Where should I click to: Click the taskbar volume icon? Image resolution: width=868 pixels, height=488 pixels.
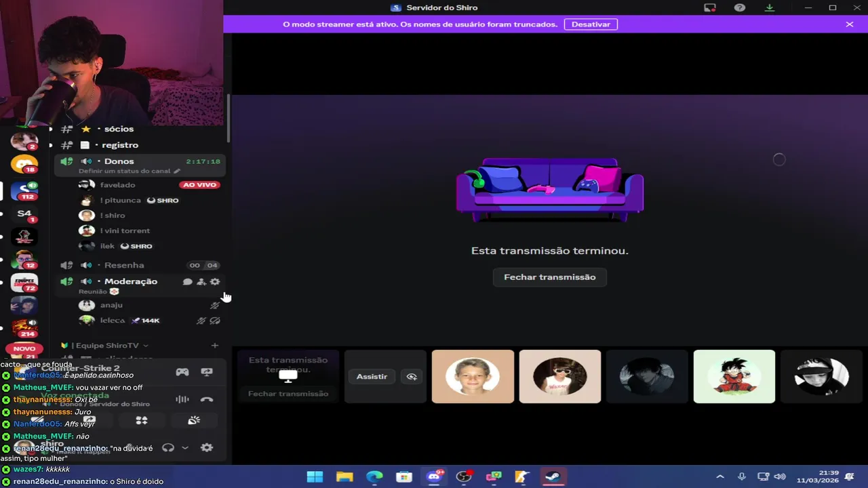pyautogui.click(x=780, y=476)
